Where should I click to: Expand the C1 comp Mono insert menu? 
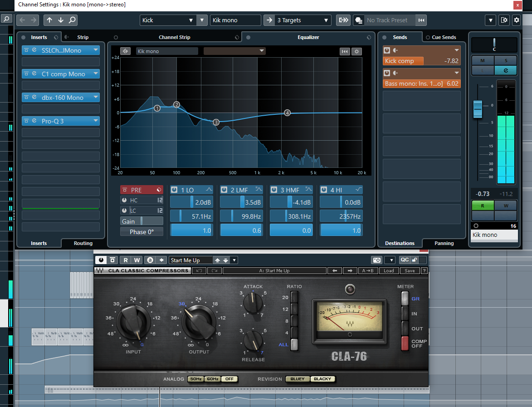pos(96,74)
